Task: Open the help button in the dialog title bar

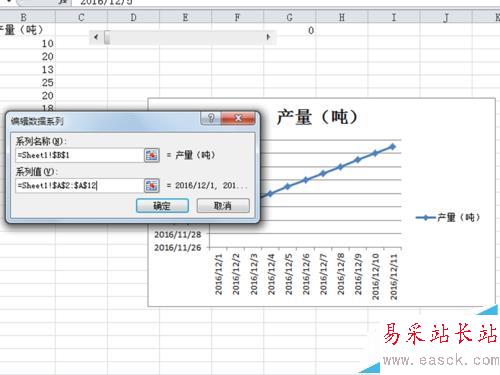Action: click(211, 118)
